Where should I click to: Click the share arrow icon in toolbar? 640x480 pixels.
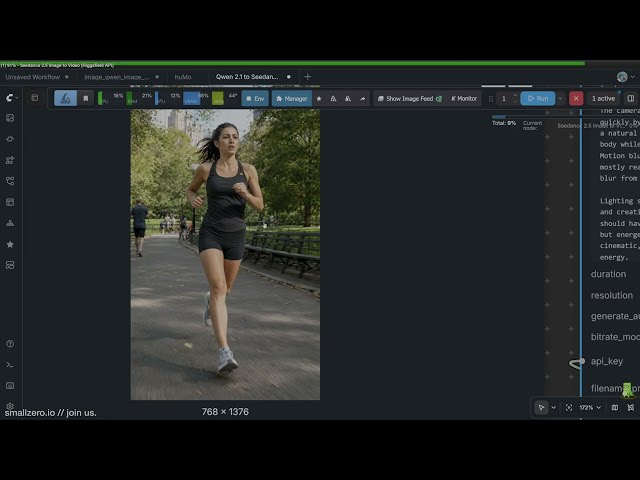click(x=362, y=98)
